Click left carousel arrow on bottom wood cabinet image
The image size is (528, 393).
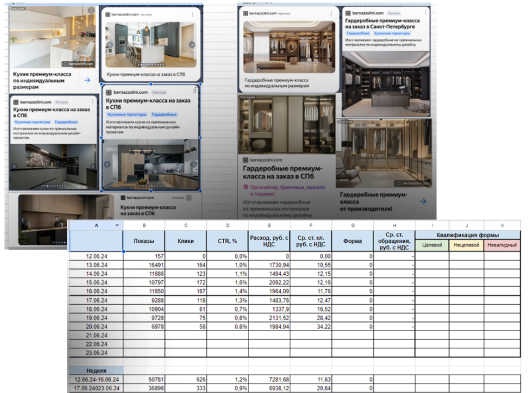23,220
